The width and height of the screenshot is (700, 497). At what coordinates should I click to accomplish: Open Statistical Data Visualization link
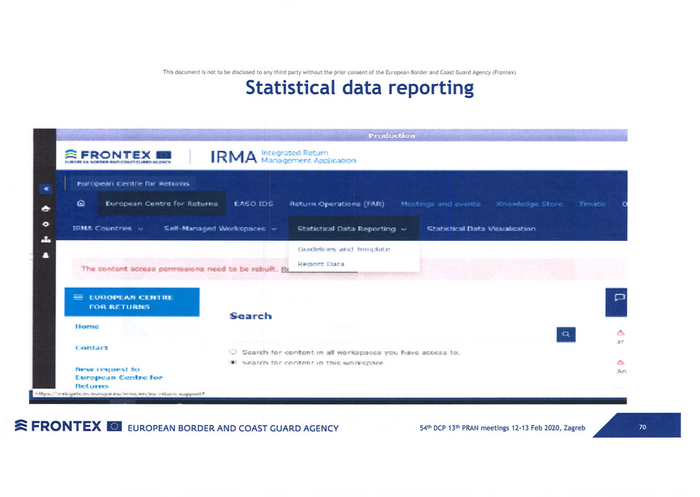click(x=480, y=229)
